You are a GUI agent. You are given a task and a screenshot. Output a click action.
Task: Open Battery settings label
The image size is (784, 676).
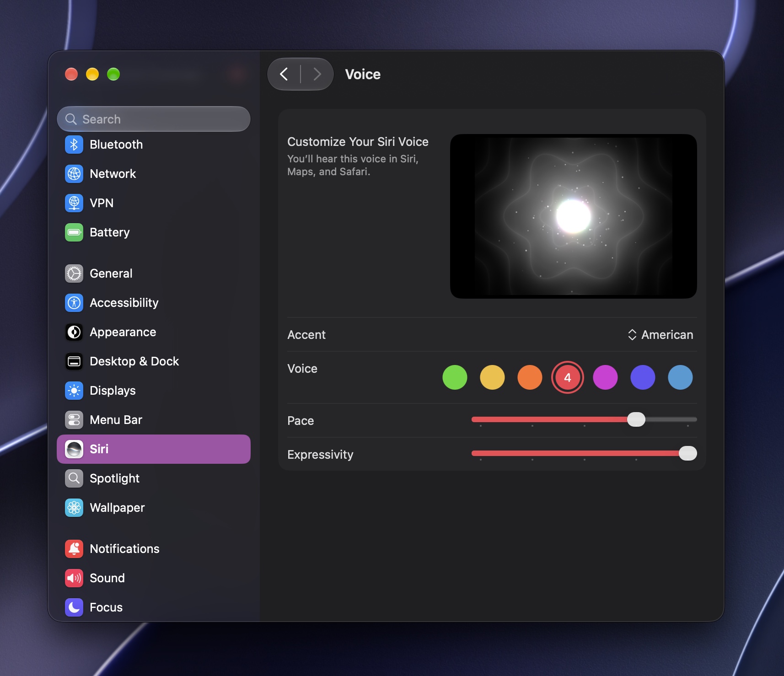pyautogui.click(x=110, y=232)
